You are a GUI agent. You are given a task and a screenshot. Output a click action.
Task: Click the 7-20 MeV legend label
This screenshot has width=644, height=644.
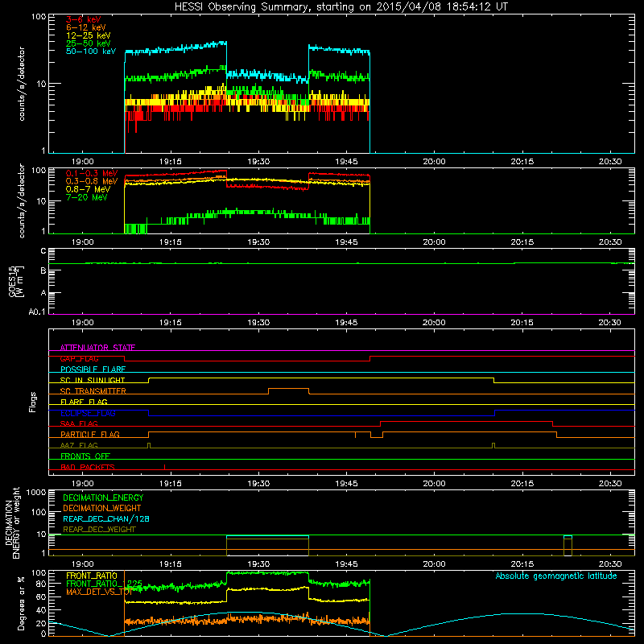(86, 197)
